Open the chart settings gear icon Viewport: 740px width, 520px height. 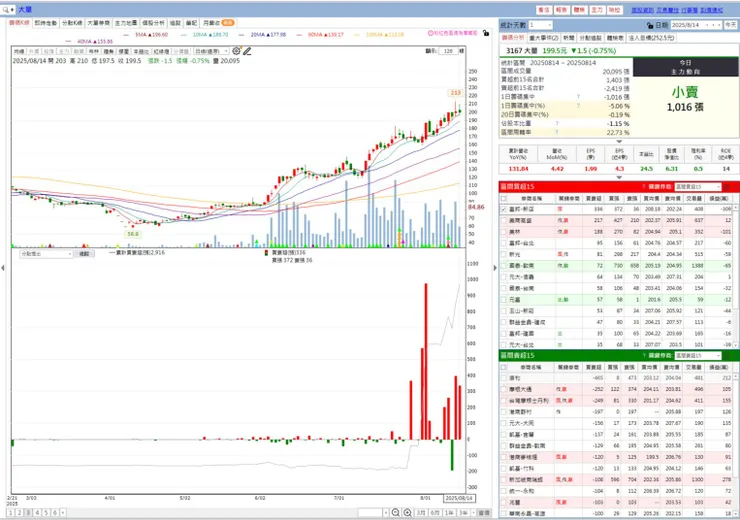coord(236,50)
